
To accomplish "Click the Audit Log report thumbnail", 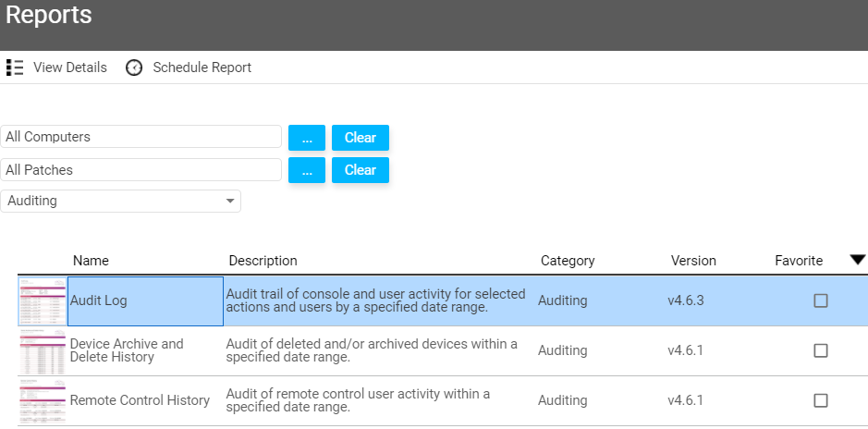I will (43, 301).
